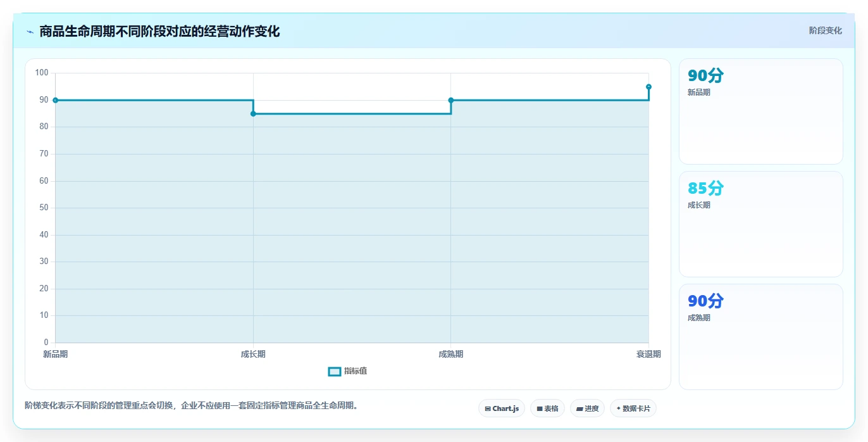Image resolution: width=868 pixels, height=442 pixels.
Task: Click the icon inside the Chart.js chip
Action: point(488,409)
